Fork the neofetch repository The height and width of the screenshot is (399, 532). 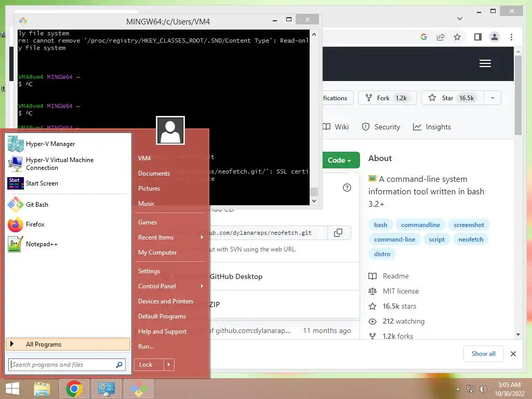click(x=387, y=98)
